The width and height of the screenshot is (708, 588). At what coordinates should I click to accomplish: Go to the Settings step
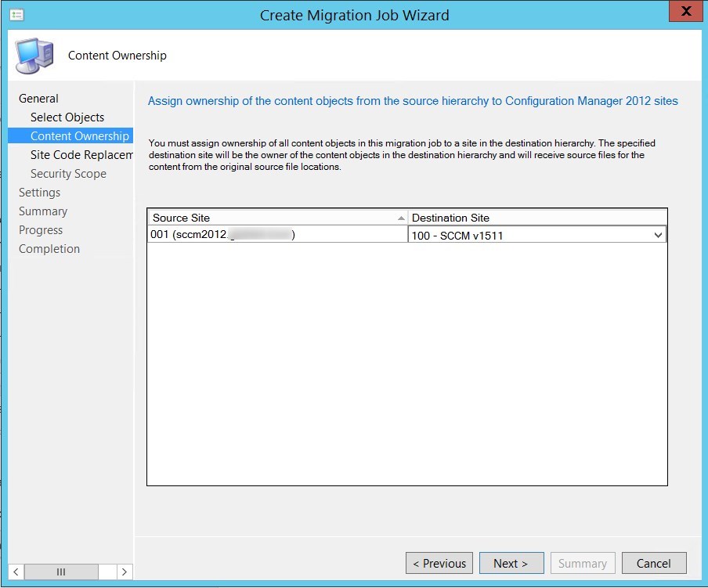click(39, 192)
